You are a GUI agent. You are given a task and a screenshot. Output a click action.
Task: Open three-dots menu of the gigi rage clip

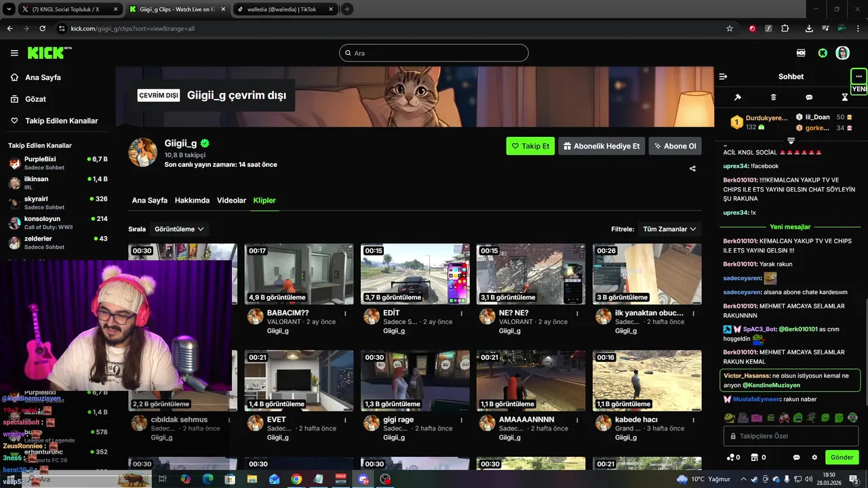tap(461, 420)
